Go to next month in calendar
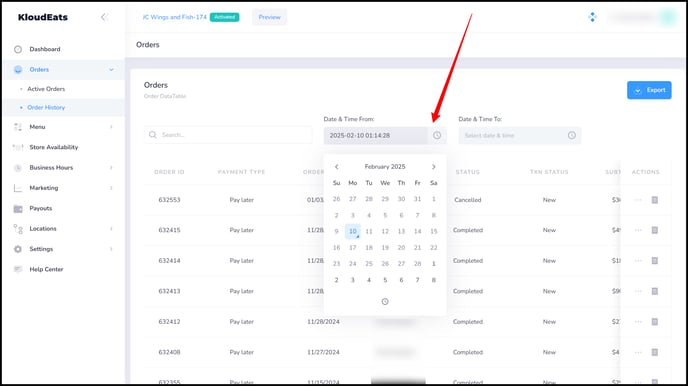The image size is (688, 386). [434, 167]
